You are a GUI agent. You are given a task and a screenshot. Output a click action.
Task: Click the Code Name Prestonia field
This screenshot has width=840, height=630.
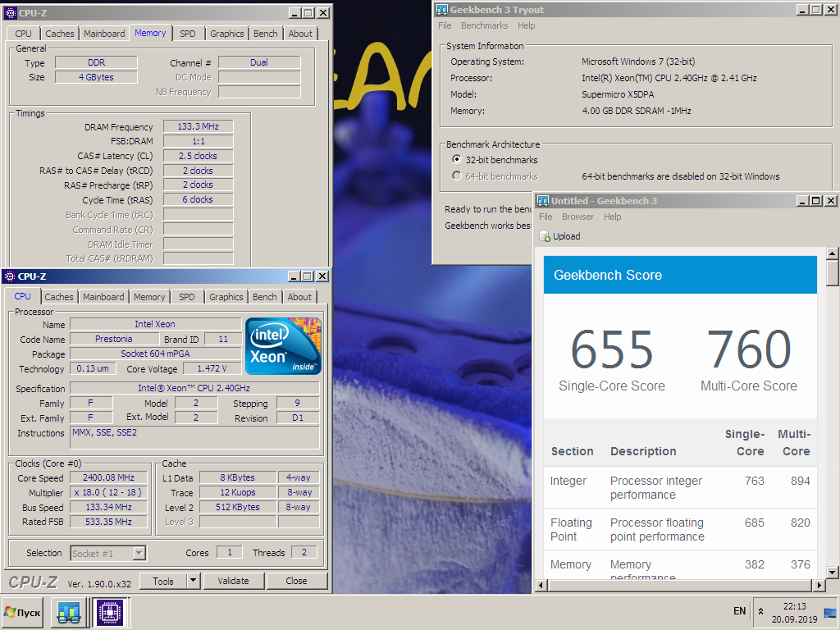point(113,339)
